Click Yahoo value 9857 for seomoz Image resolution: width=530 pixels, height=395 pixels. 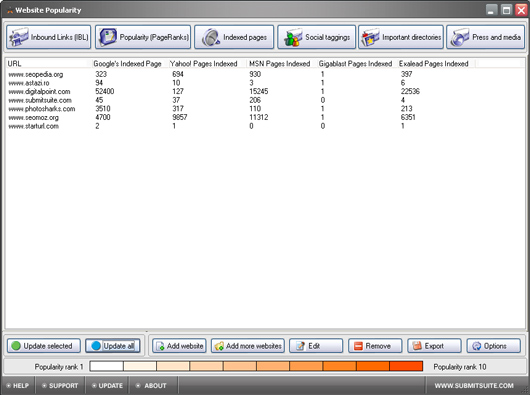(x=180, y=117)
